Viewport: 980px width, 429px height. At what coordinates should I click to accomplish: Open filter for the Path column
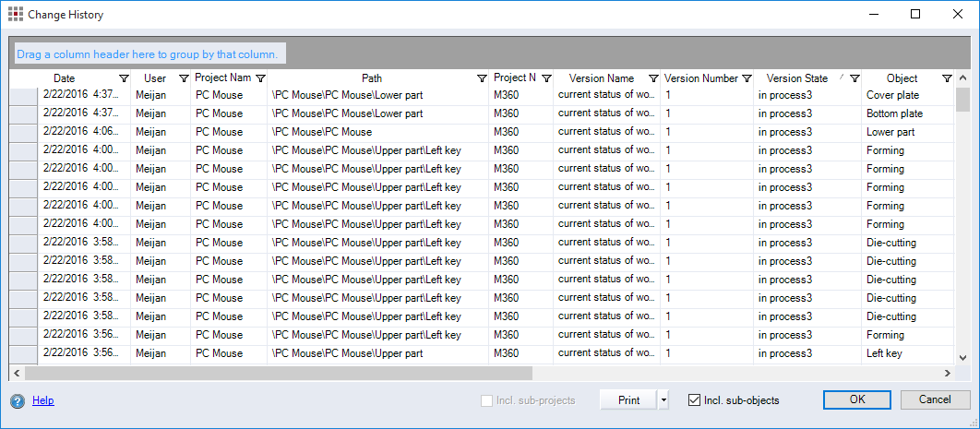point(482,79)
